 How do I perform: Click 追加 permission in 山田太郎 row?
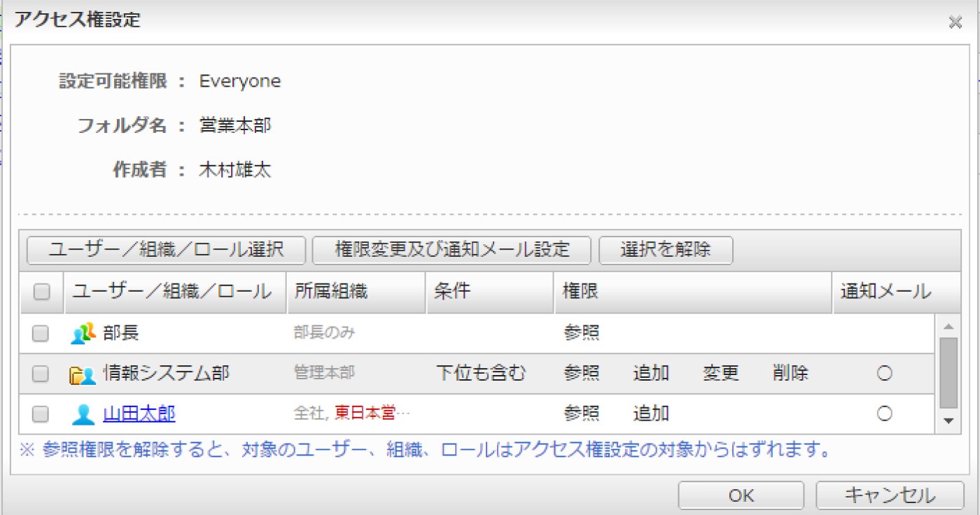click(x=651, y=414)
